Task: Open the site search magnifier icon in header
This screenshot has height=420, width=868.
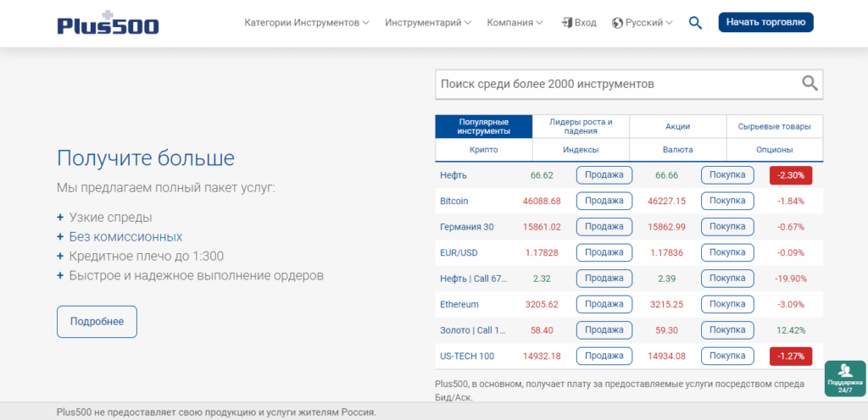Action: click(695, 23)
